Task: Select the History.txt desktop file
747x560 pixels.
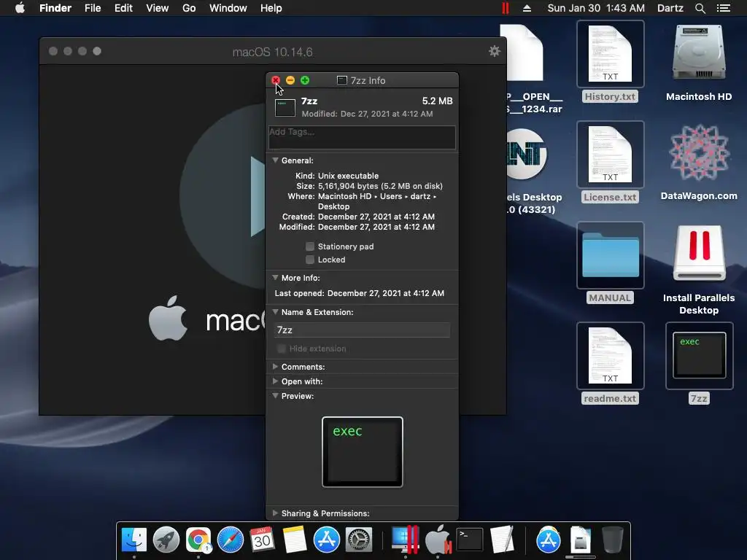Action: [611, 62]
